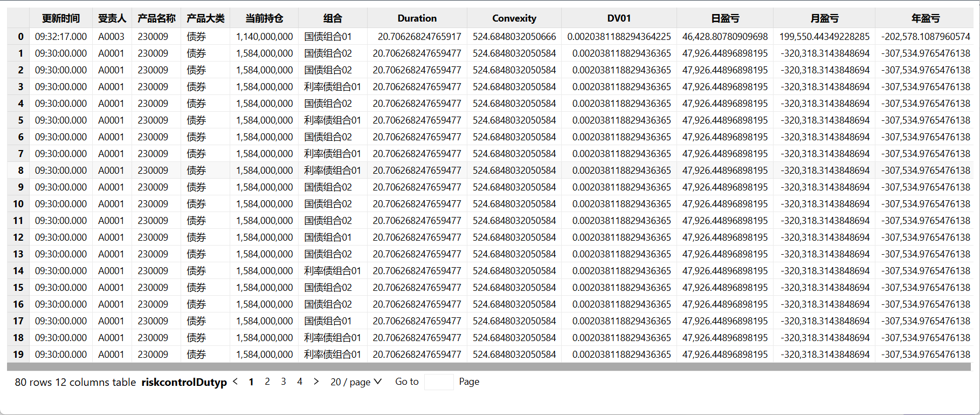Select the 利率债组合01 cell in row 19
The image size is (980, 415).
(333, 355)
